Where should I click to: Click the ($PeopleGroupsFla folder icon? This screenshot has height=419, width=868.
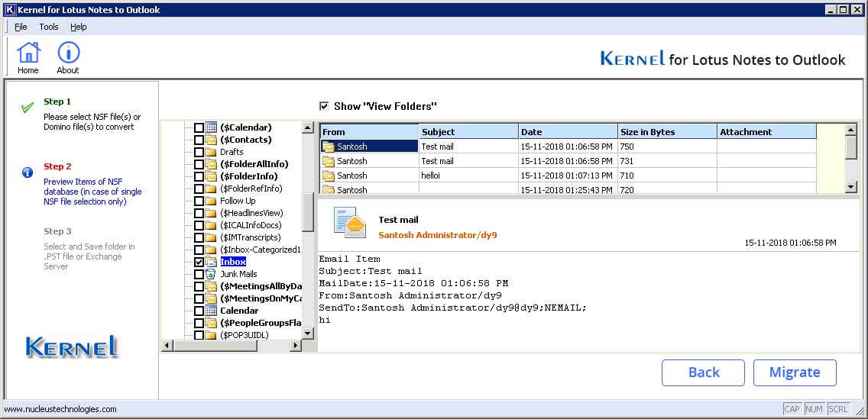click(x=211, y=323)
